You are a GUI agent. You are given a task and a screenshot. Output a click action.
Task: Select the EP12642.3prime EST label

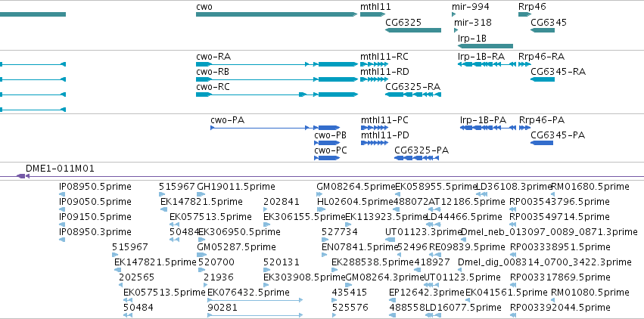[x=426, y=293]
